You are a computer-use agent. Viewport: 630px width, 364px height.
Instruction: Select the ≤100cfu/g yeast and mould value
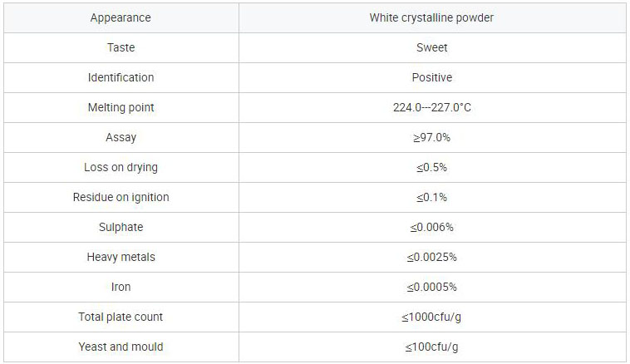pyautogui.click(x=431, y=347)
